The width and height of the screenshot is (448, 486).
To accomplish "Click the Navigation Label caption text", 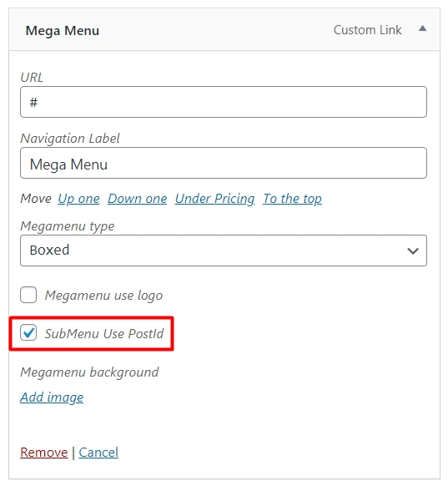I will pyautogui.click(x=70, y=139).
